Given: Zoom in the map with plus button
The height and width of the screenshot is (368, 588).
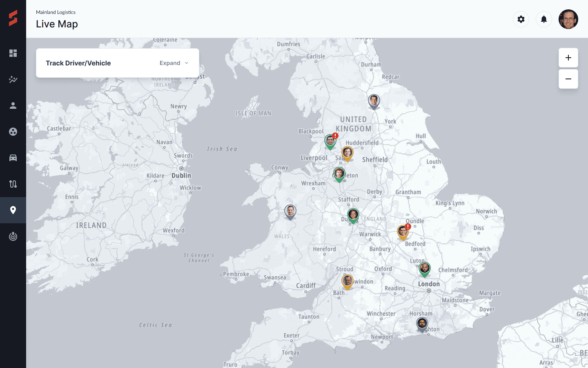Looking at the screenshot, I should pos(568,58).
